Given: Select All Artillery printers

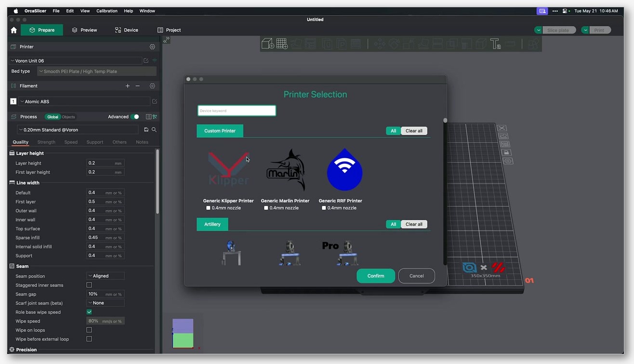Looking at the screenshot, I should pyautogui.click(x=393, y=224).
